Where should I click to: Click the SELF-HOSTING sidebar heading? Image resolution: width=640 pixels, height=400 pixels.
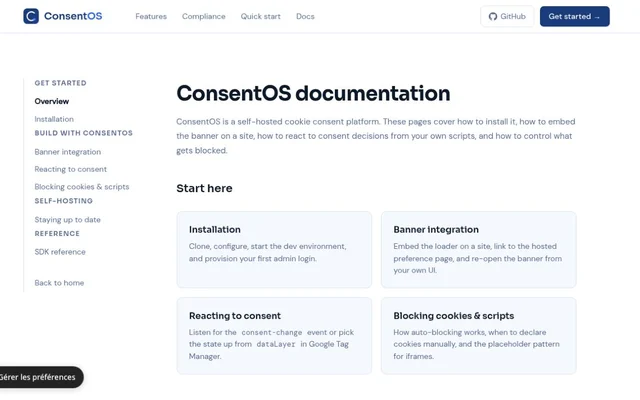64,201
